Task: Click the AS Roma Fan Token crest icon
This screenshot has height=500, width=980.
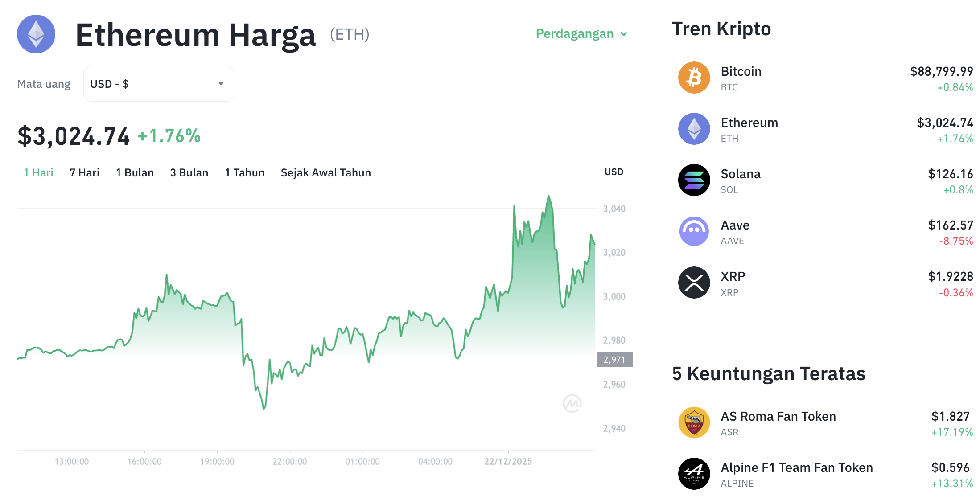Action: pyautogui.click(x=694, y=422)
